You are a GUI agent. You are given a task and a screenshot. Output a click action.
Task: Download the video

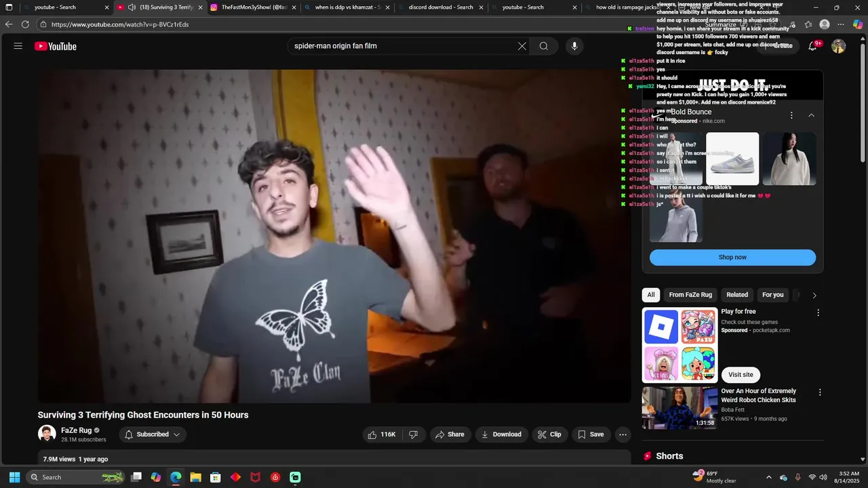pos(501,434)
